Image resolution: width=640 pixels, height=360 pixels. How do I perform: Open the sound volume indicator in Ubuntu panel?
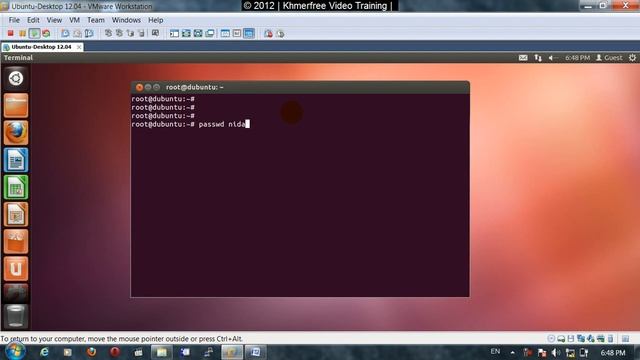pyautogui.click(x=552, y=58)
